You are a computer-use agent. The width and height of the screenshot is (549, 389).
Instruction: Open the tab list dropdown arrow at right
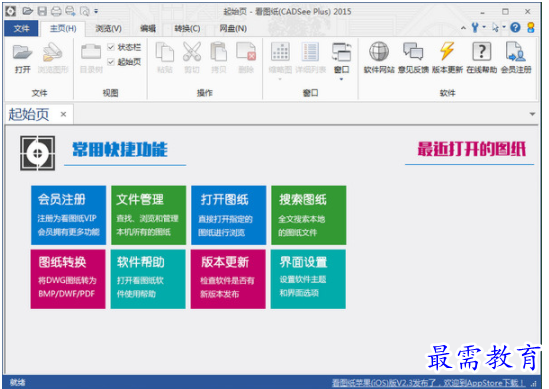click(x=532, y=114)
